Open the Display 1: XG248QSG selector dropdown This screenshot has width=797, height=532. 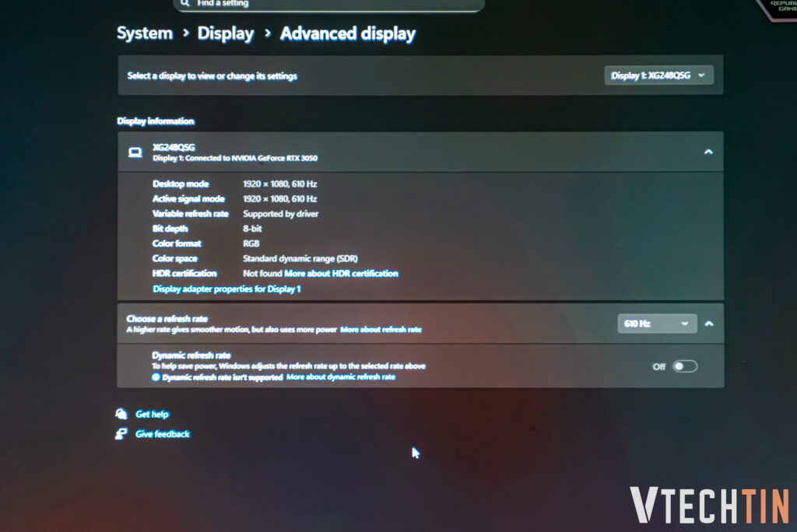[658, 75]
